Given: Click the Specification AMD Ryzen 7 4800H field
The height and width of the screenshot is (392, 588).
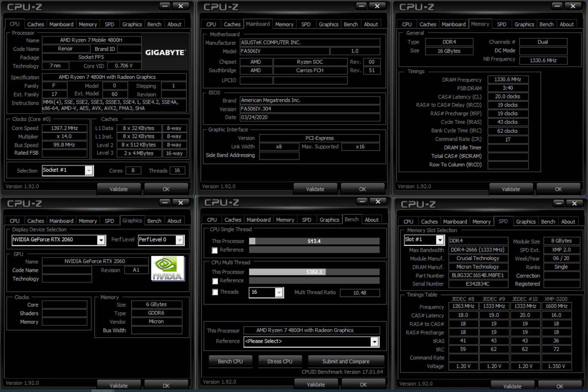Looking at the screenshot, I should [114, 77].
